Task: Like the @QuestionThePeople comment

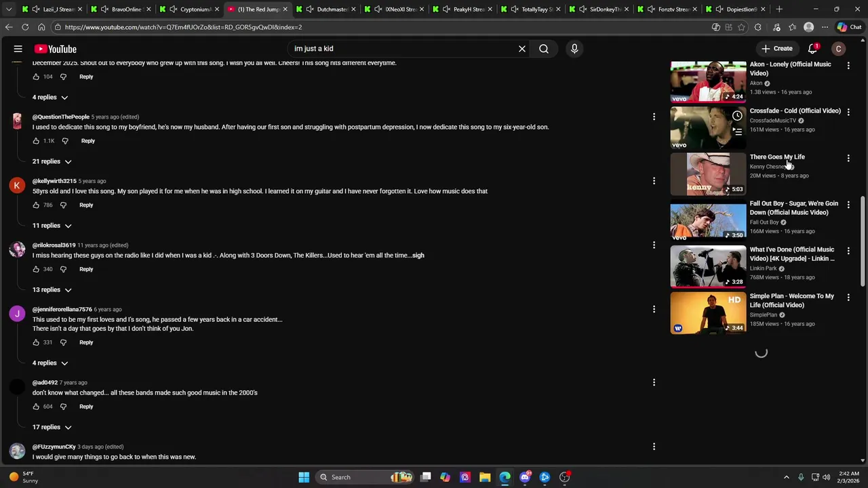Action: (x=36, y=141)
